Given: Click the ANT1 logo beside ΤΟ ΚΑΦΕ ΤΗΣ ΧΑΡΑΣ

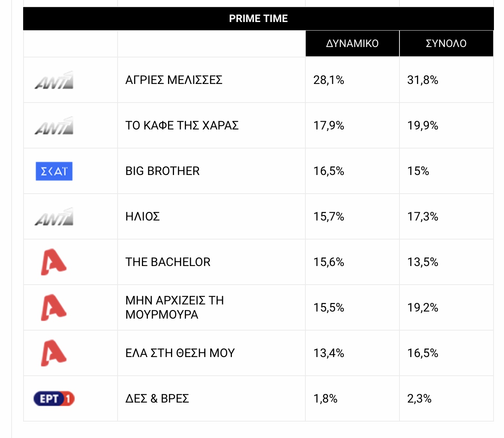Looking at the screenshot, I should (54, 126).
